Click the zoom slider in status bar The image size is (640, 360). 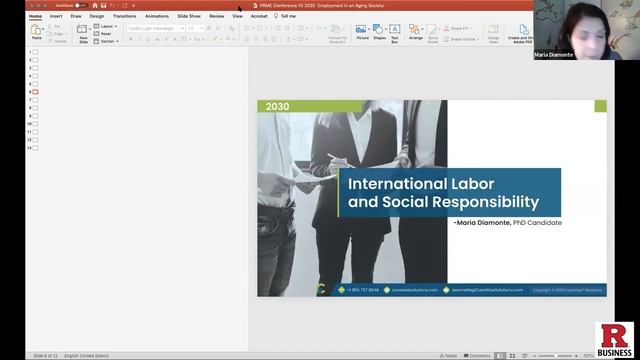[x=556, y=356]
